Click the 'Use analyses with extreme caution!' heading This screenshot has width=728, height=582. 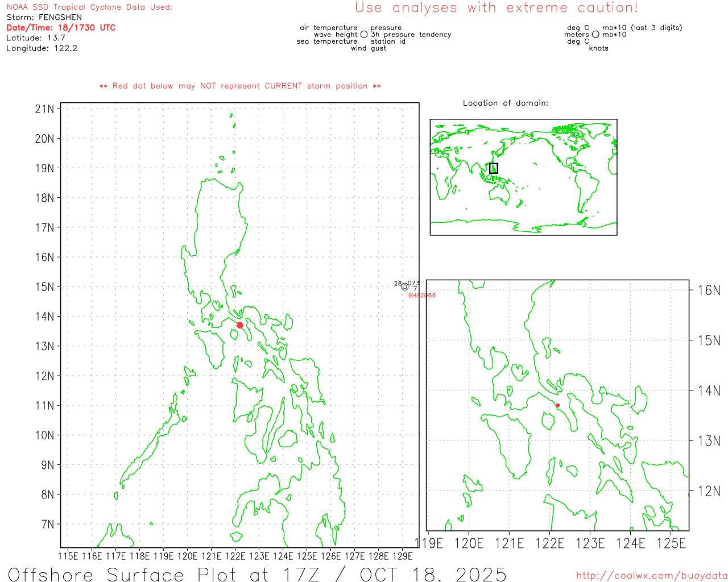point(496,8)
